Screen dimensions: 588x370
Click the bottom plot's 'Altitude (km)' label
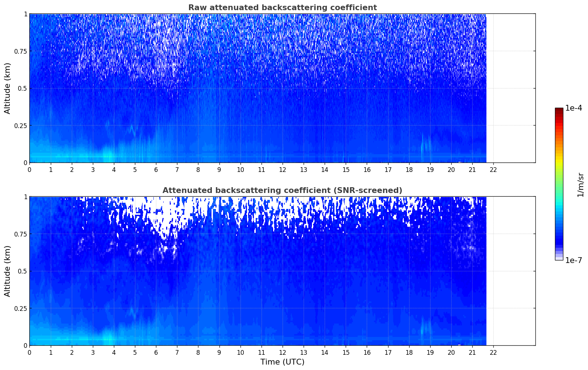click(7, 271)
